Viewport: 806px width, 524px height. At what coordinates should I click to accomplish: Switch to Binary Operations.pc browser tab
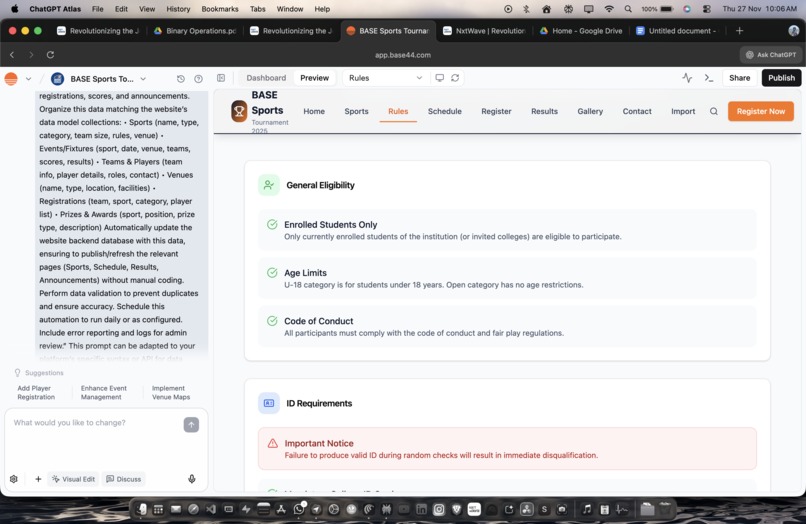[196, 31]
